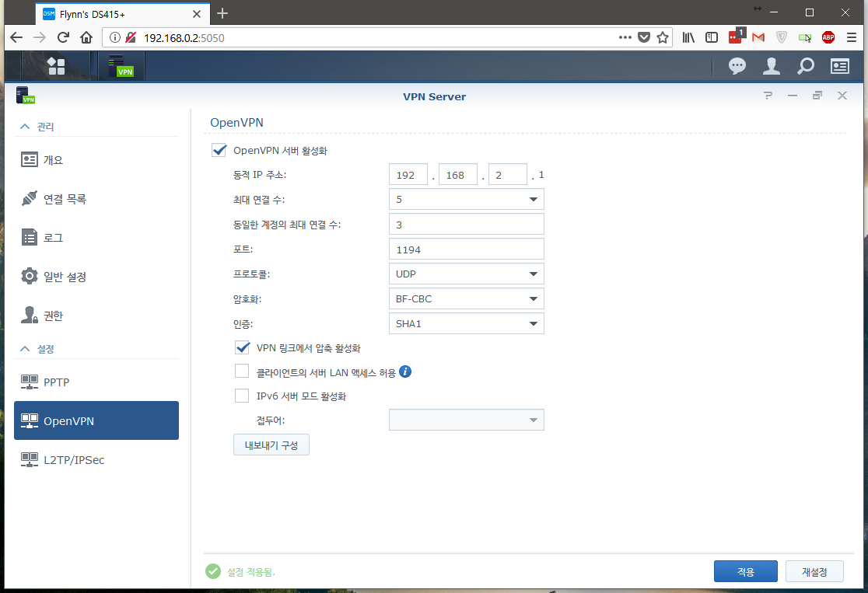Click shield extension icon in toolbar

(782, 37)
